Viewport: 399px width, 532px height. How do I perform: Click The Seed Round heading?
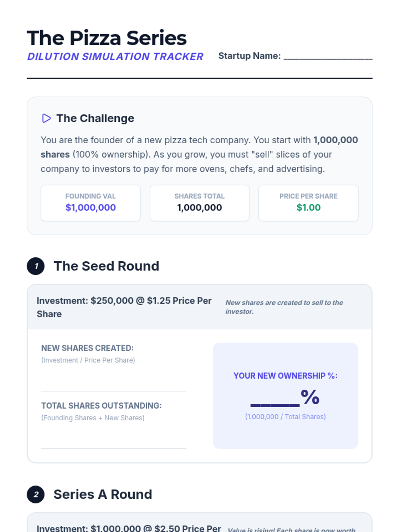(x=106, y=266)
